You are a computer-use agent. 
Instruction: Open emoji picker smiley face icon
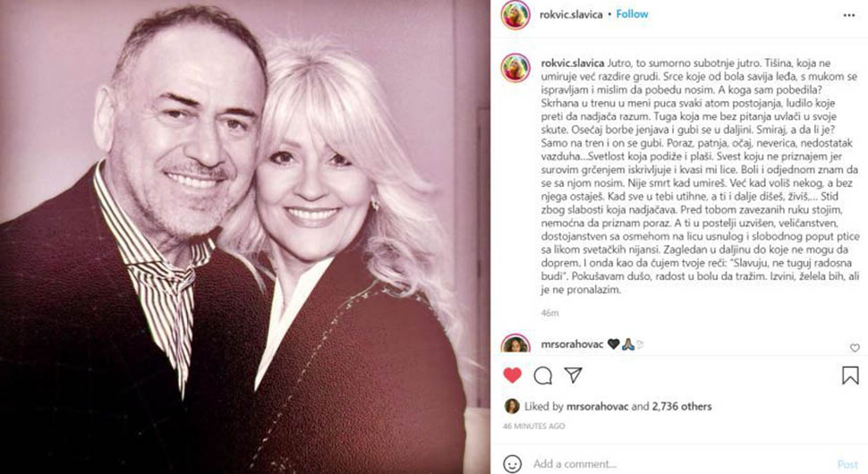click(512, 463)
